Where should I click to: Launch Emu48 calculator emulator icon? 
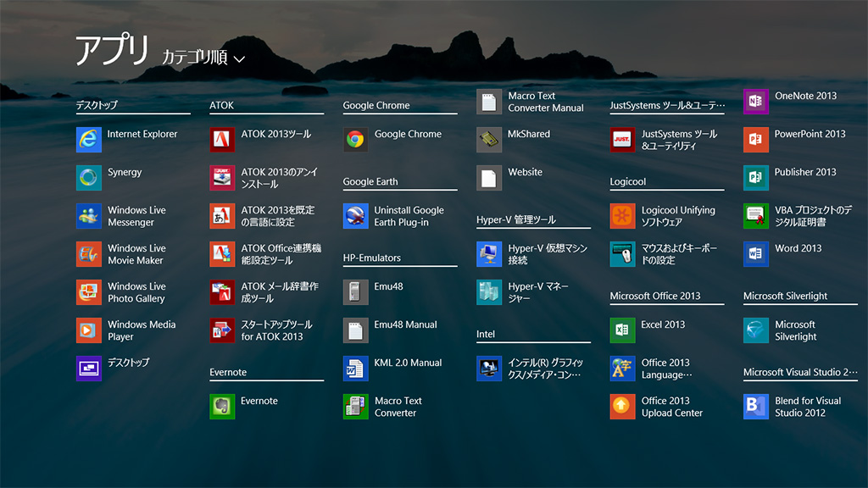tap(356, 292)
